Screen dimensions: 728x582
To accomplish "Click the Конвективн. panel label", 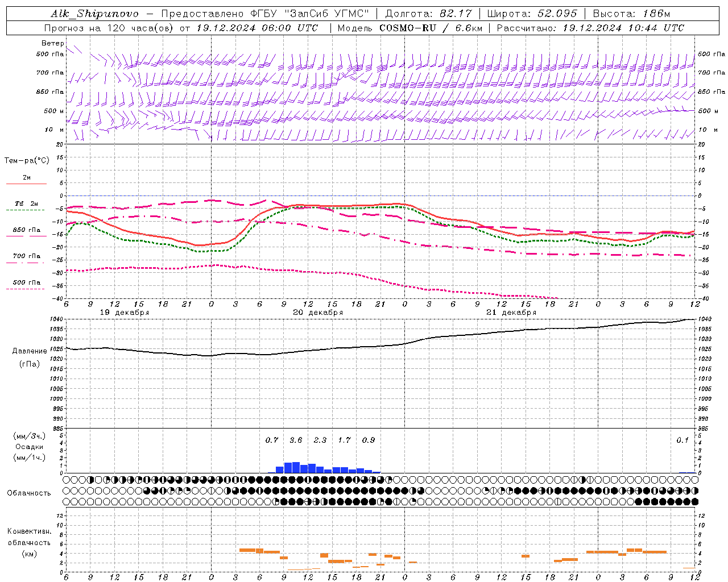I will [x=29, y=531].
